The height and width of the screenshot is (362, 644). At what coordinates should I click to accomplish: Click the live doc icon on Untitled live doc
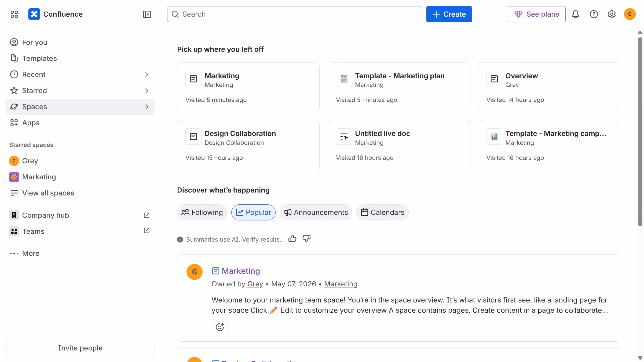(344, 136)
